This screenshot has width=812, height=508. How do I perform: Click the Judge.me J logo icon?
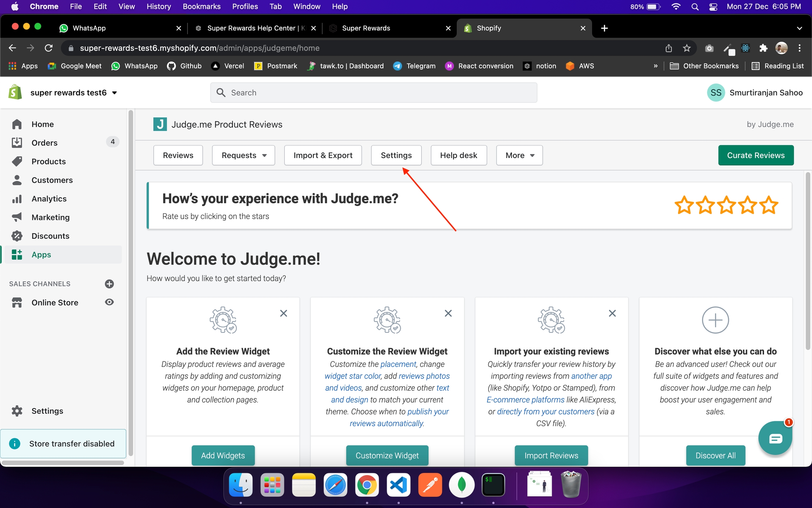(x=160, y=124)
